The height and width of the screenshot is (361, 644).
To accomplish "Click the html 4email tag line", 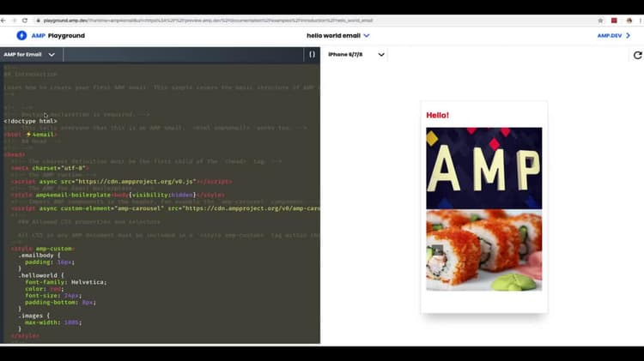I will point(30,135).
